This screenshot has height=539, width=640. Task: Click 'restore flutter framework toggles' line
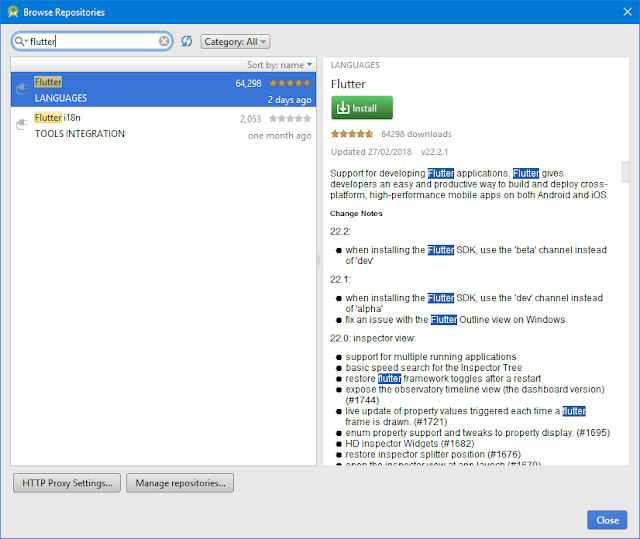(x=443, y=379)
